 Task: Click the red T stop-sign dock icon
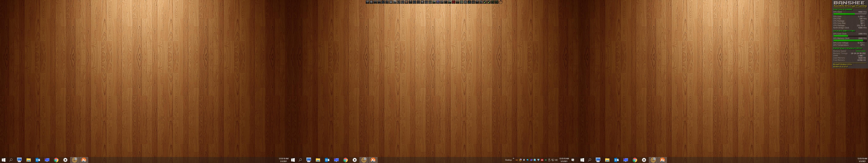coord(454,2)
